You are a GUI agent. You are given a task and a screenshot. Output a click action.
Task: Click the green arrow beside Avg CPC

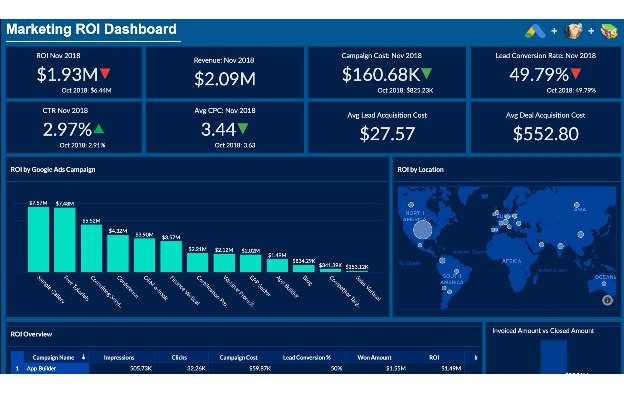click(243, 128)
